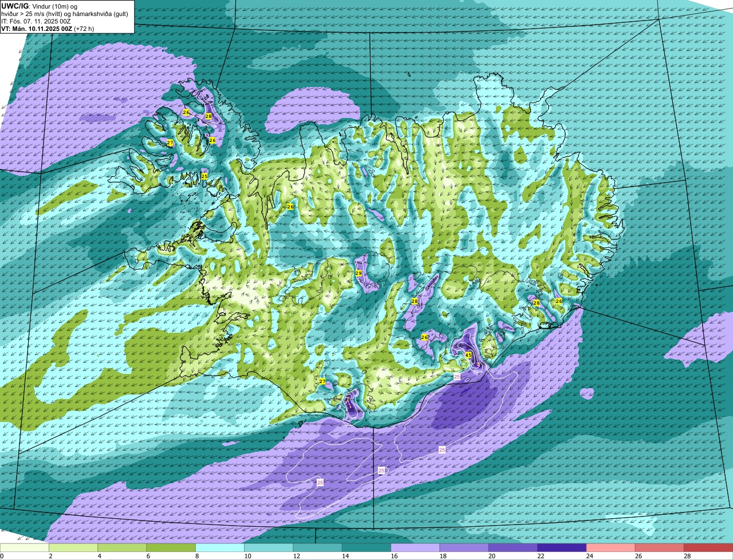This screenshot has width=733, height=560.
Task: Click the yellow 29 gust label in central highlands
Action: 358,273
